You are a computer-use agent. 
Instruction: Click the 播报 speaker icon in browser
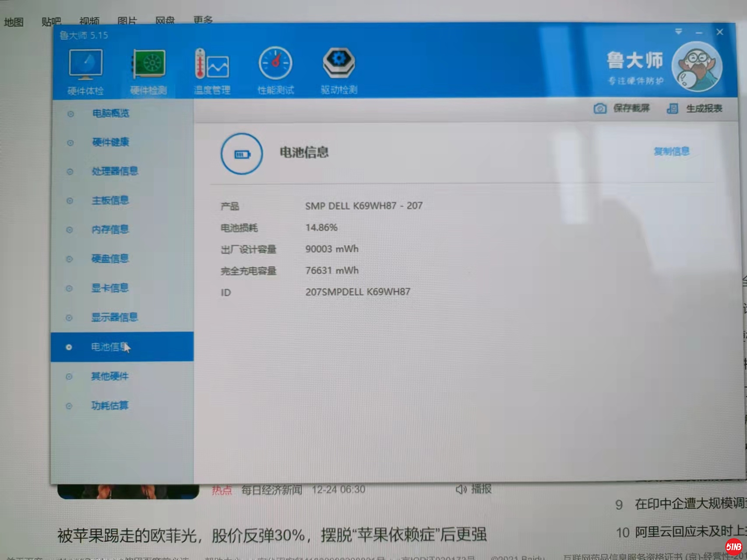tap(461, 489)
